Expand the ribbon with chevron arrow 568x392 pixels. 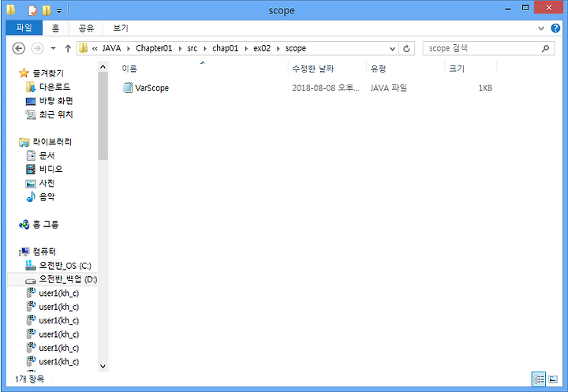click(541, 28)
